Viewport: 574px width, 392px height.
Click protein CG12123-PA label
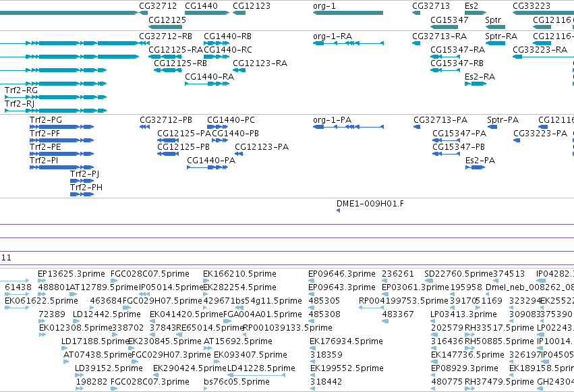(262, 147)
